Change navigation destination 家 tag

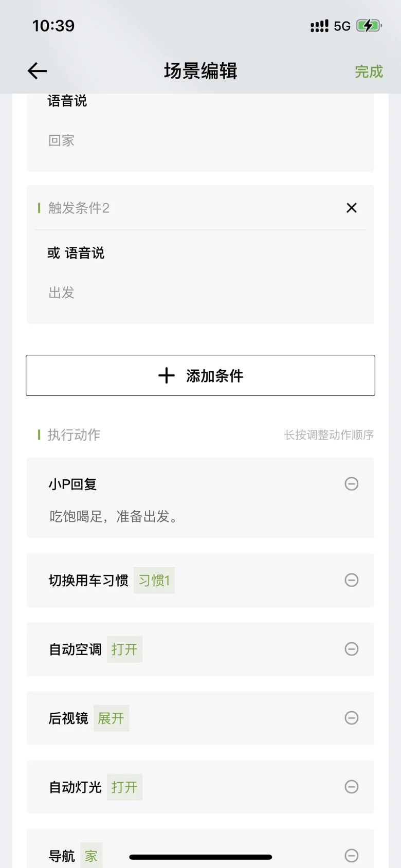point(91,856)
